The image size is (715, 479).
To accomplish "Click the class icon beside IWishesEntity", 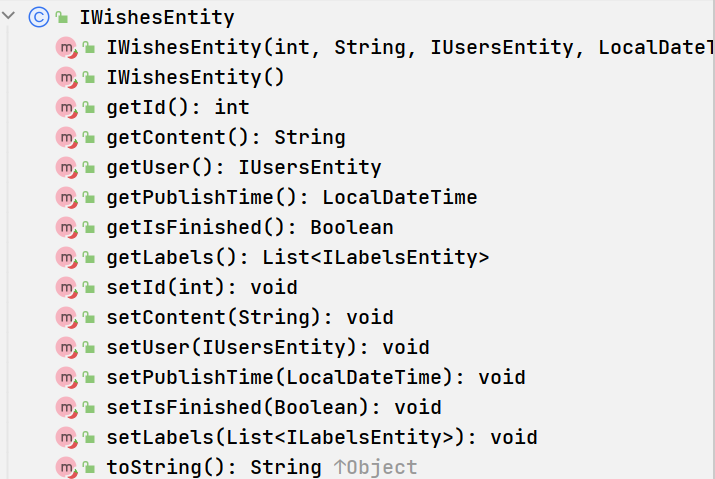I will point(39,17).
